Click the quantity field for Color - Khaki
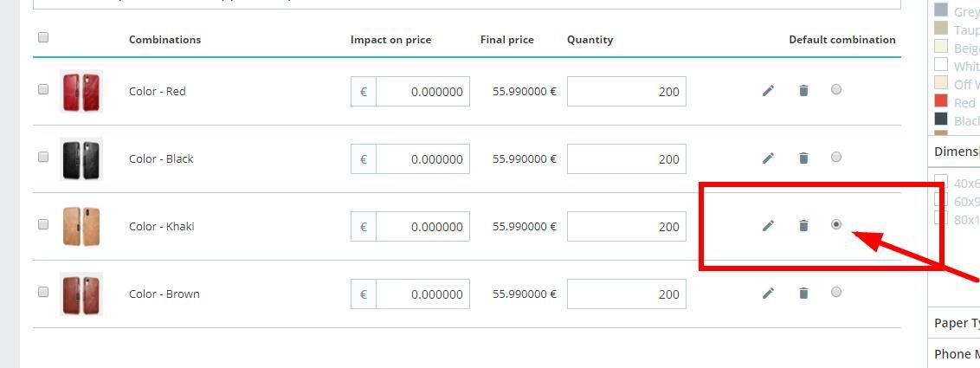The height and width of the screenshot is (368, 980). [x=626, y=227]
